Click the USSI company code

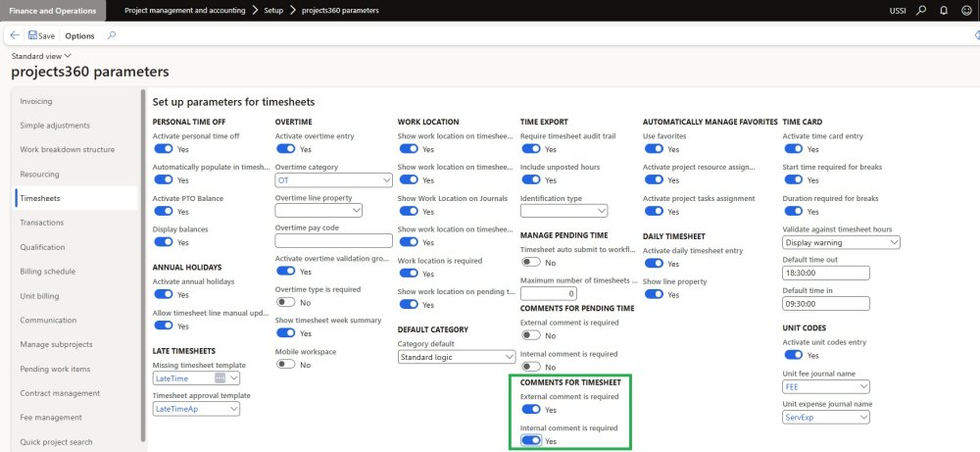(x=897, y=11)
